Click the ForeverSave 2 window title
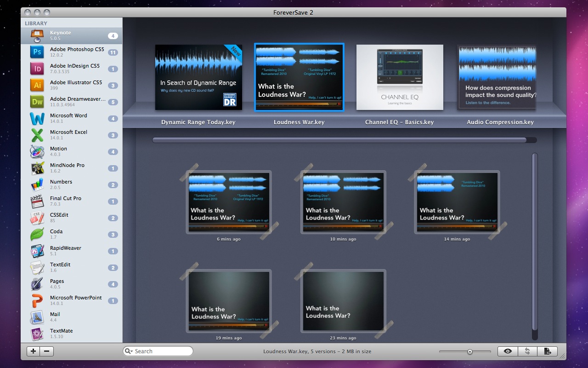 point(294,12)
